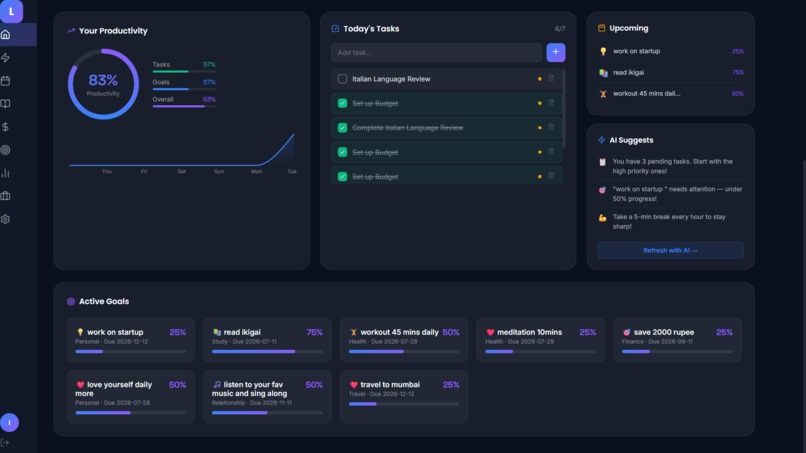Click 'work on startup needs attention' suggestion
Viewport: 806px width, 453px height.
click(x=671, y=194)
